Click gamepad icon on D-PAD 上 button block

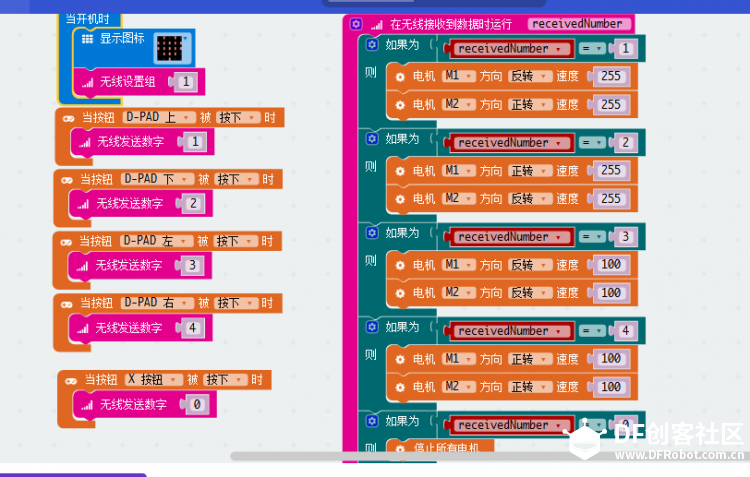(69, 119)
